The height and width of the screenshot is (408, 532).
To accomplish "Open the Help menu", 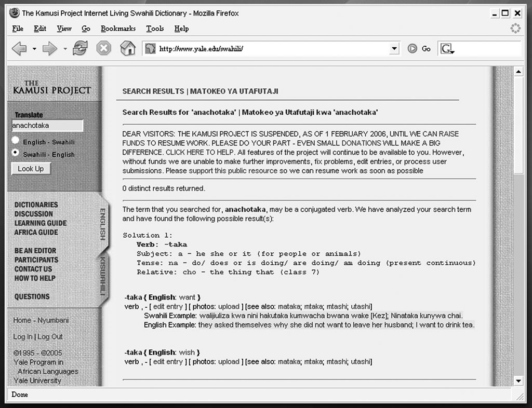I will coord(181,29).
